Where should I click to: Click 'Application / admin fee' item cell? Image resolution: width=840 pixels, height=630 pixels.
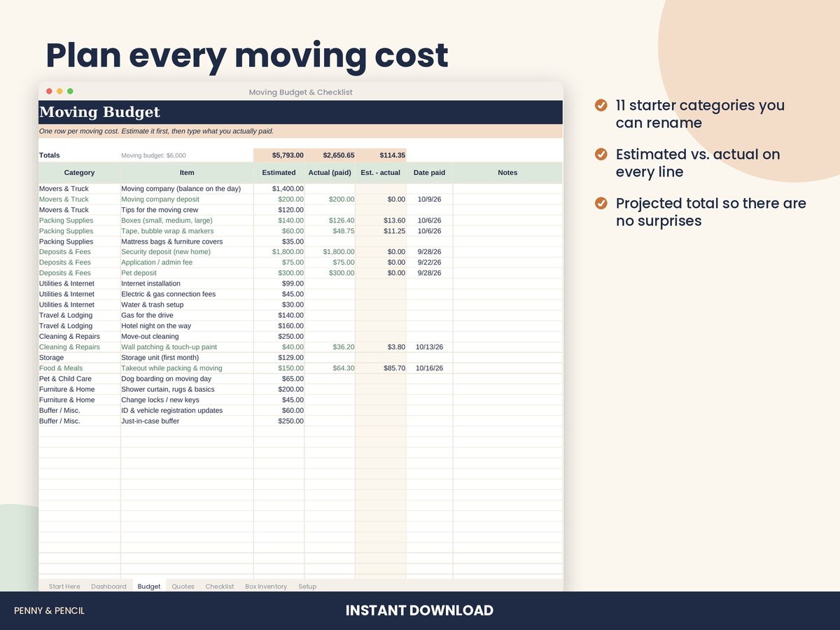(x=187, y=262)
